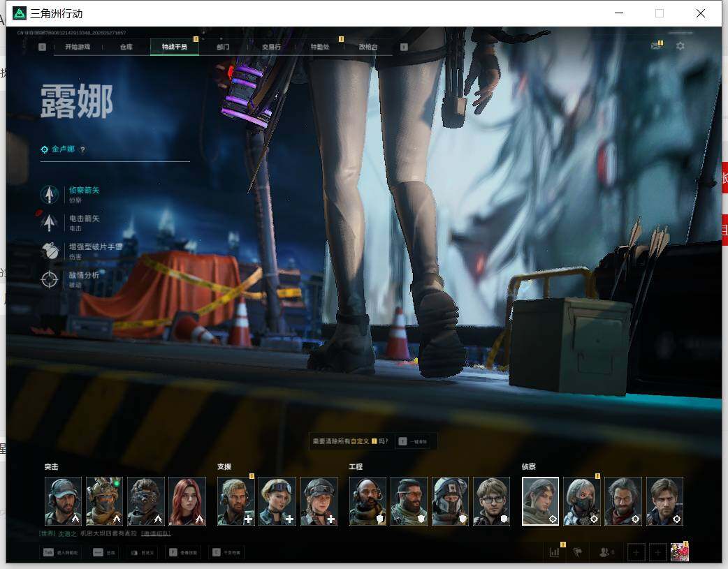
Task: Click the fifth bottom hint button
Action: [226, 552]
